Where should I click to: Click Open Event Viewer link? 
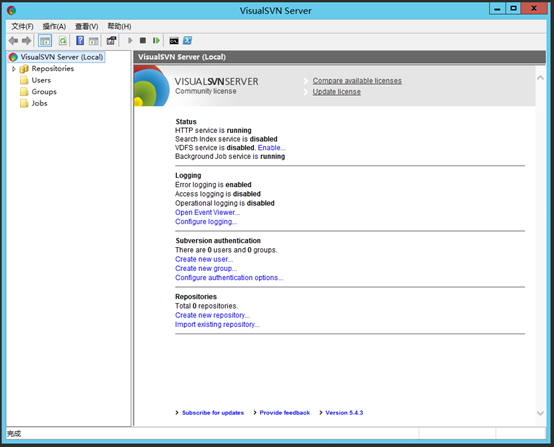click(x=207, y=212)
